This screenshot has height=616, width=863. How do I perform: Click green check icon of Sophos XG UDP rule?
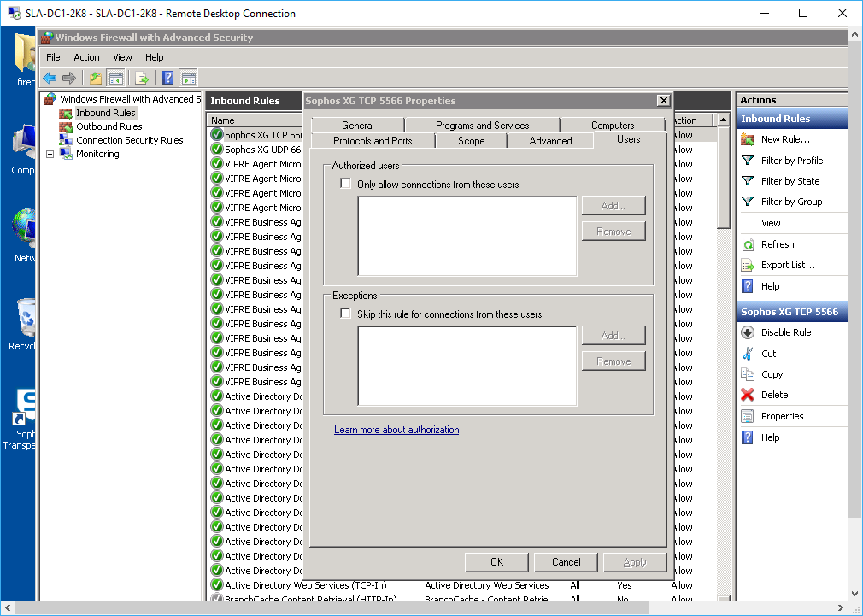pyautogui.click(x=217, y=150)
